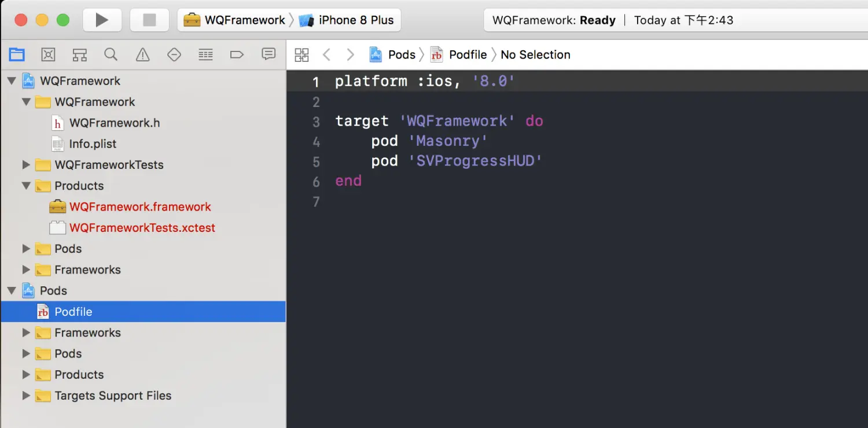Viewport: 868px width, 428px height.
Task: Select the WQFramework.h header file
Action: click(x=143, y=123)
